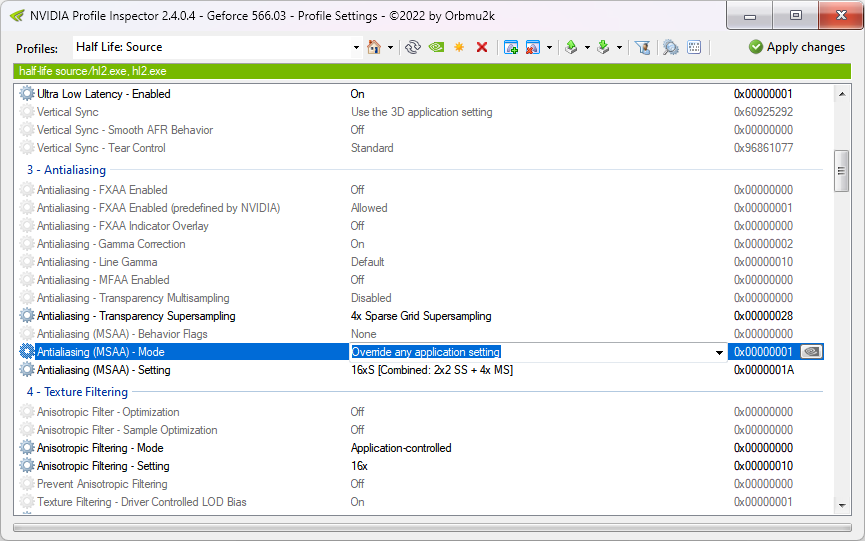This screenshot has width=865, height=541.
Task: Click gear icon of Antialiasing (MSAA) - Mode
Action: pos(26,352)
